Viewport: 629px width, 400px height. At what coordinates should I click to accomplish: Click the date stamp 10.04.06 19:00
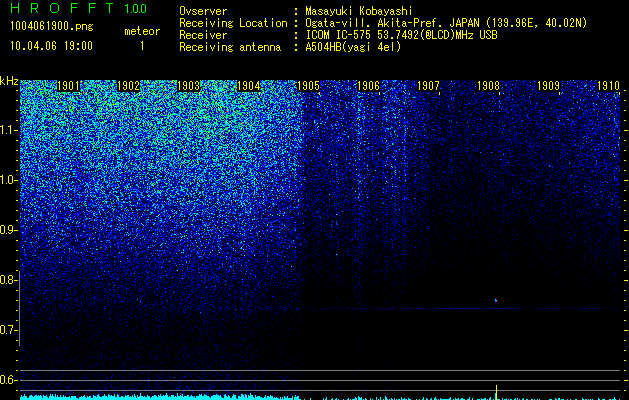[x=51, y=46]
